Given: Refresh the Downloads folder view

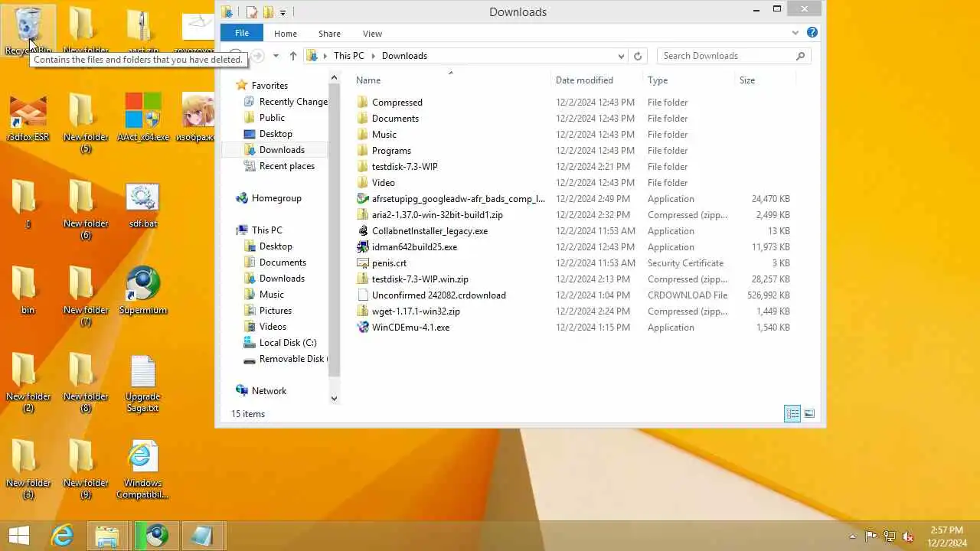Looking at the screenshot, I should [637, 56].
